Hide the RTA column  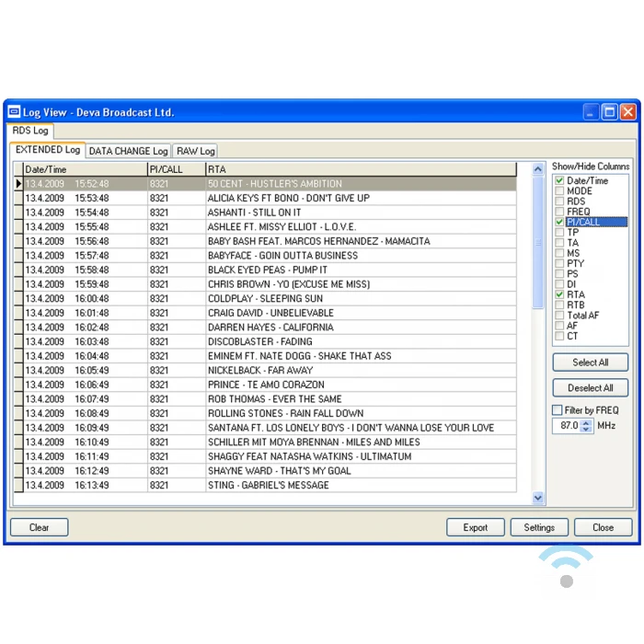tap(559, 294)
